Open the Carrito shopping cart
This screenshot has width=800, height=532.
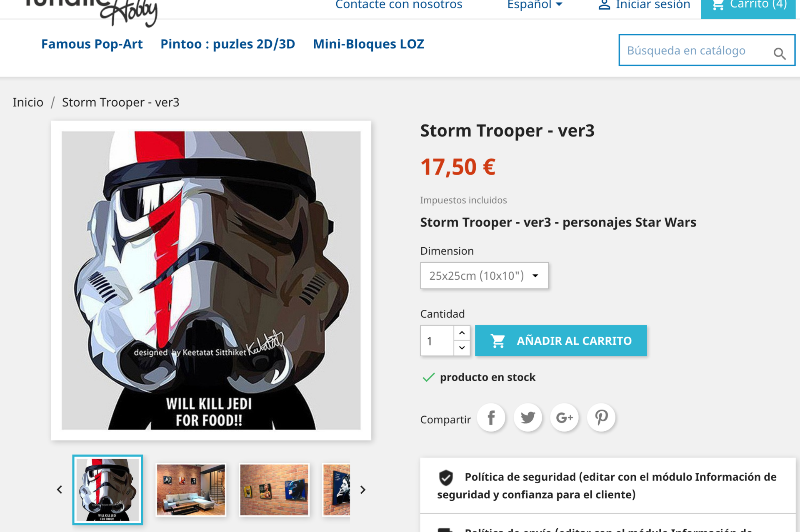(x=748, y=6)
